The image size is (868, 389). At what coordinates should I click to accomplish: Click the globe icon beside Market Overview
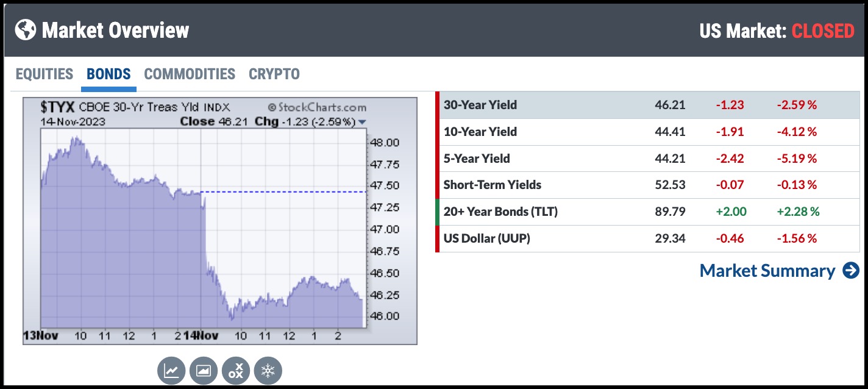click(25, 29)
